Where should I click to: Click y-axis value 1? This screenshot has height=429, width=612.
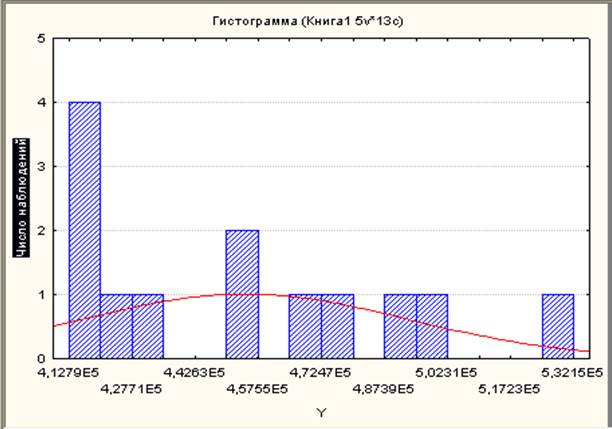click(42, 295)
